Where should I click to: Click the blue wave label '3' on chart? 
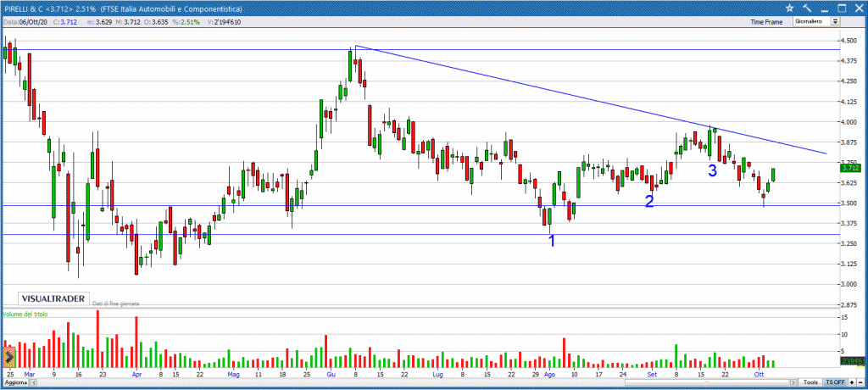(712, 171)
